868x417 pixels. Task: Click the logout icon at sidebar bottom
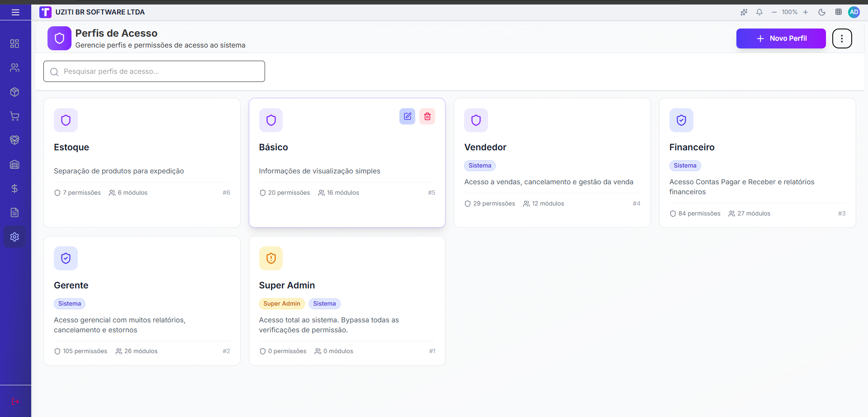(x=15, y=402)
